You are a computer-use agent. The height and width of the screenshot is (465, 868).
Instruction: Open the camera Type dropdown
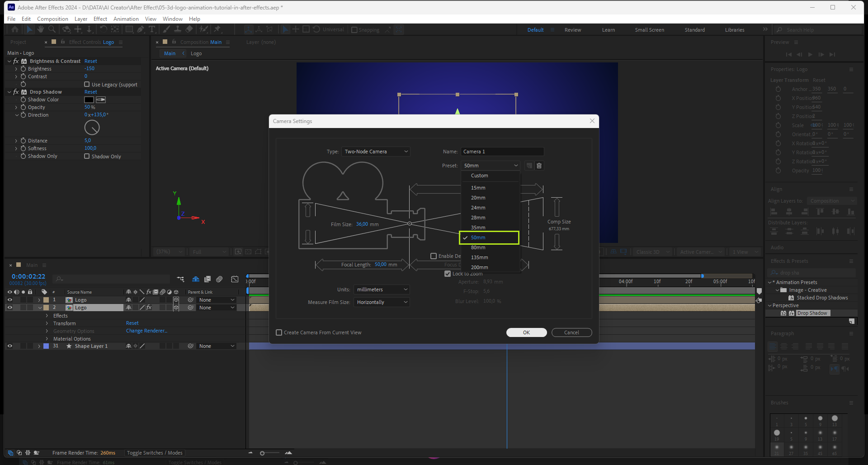[376, 152]
